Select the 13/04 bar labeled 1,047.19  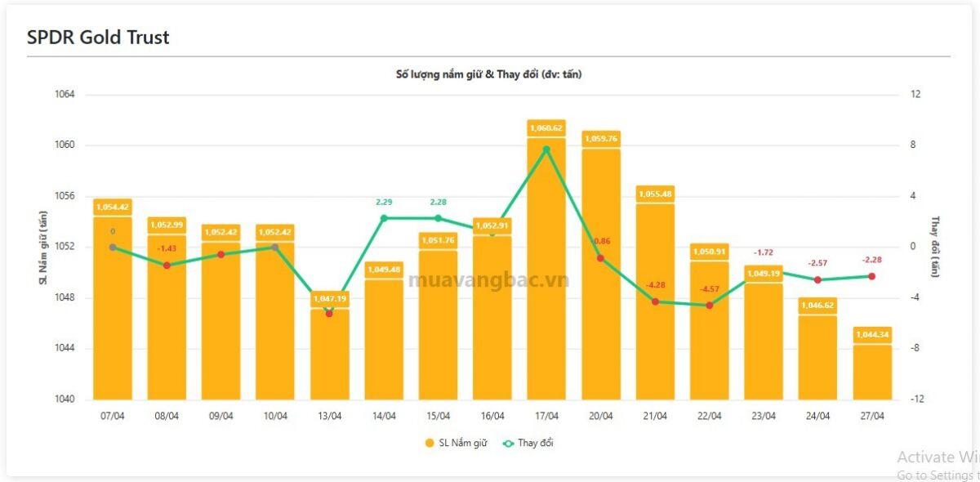pos(329,346)
